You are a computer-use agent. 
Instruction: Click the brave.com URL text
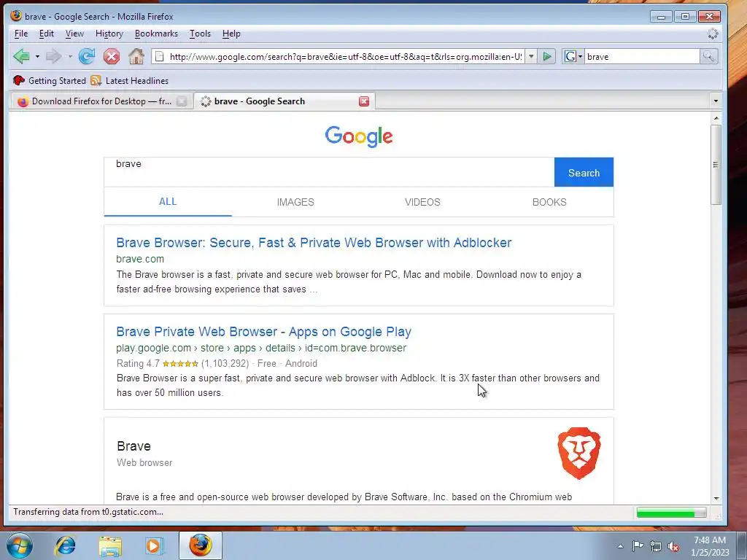coord(140,259)
